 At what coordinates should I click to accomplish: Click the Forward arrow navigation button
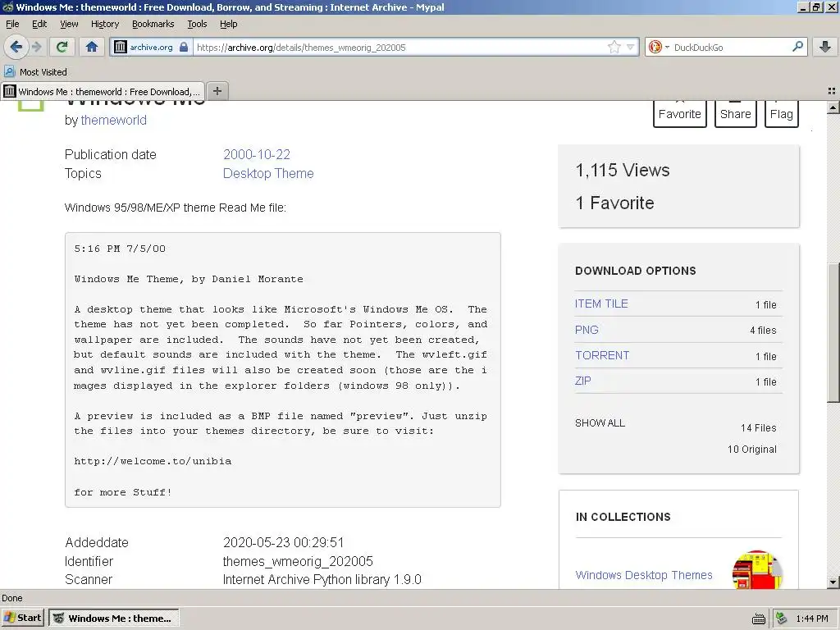[x=36, y=47]
